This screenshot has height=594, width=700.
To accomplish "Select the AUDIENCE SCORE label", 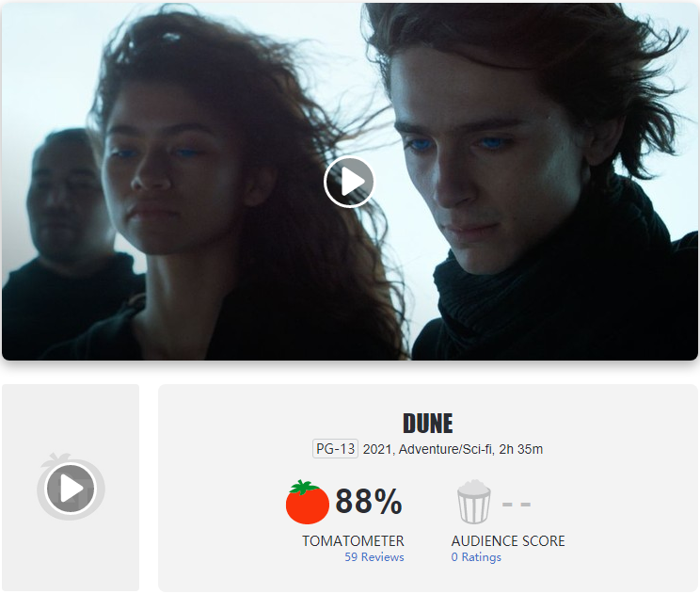I will (508, 541).
